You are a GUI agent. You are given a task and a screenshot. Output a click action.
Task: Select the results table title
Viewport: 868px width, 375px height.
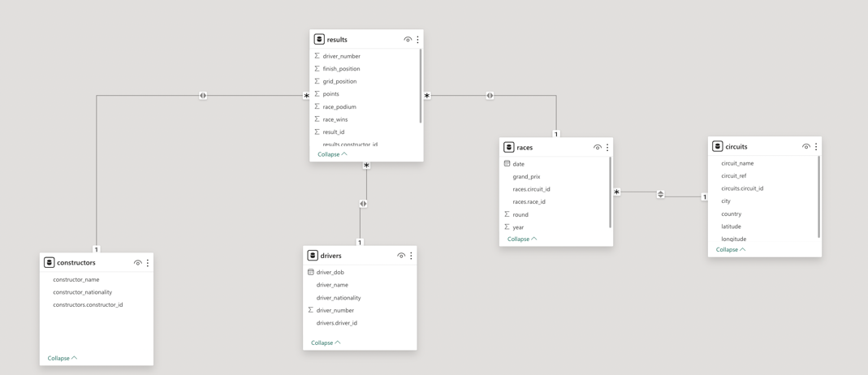337,40
